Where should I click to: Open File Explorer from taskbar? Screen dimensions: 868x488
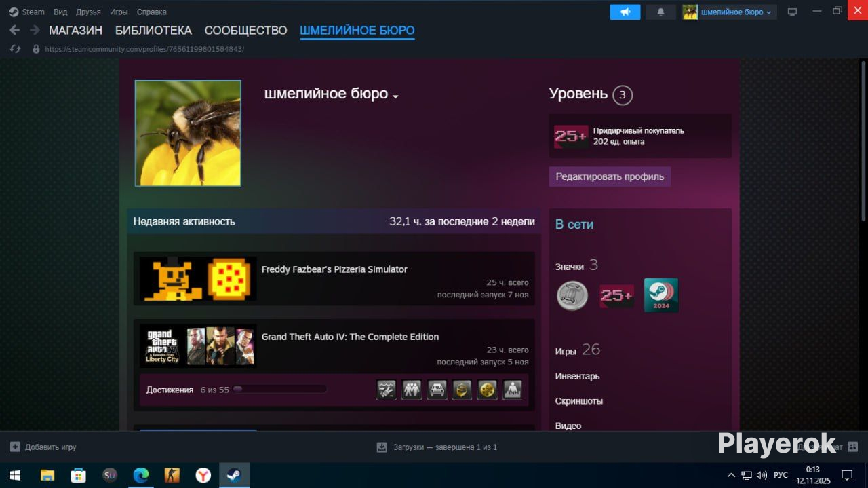(47, 475)
